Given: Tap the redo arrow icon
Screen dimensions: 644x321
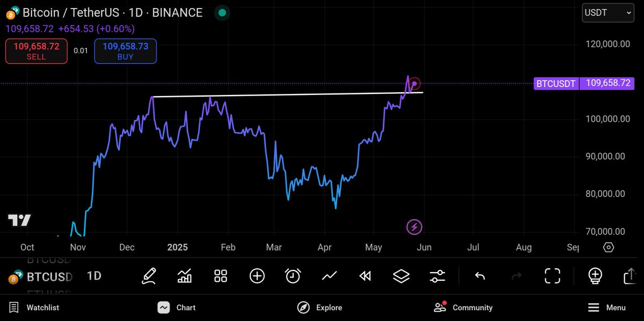Looking at the screenshot, I should [516, 276].
